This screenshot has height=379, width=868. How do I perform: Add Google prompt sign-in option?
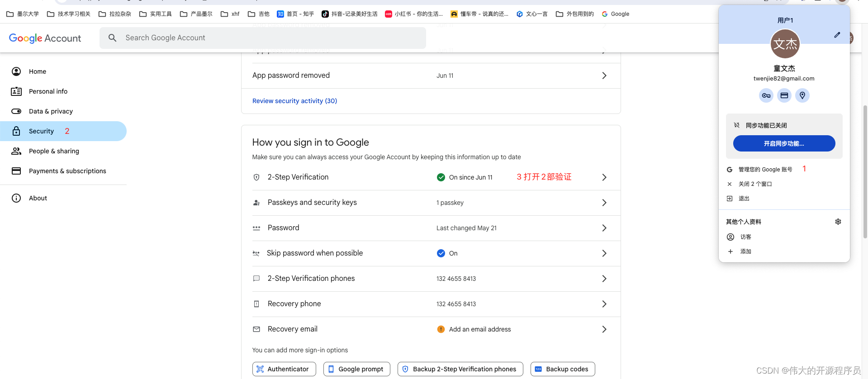357,369
